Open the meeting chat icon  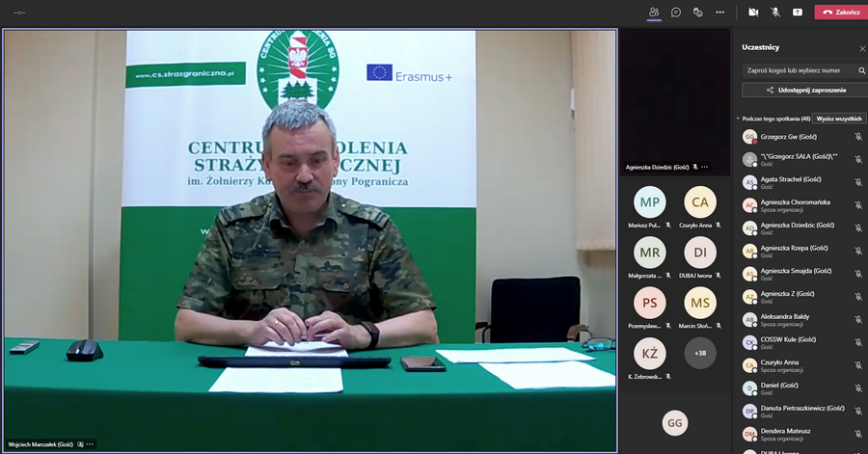pos(676,13)
